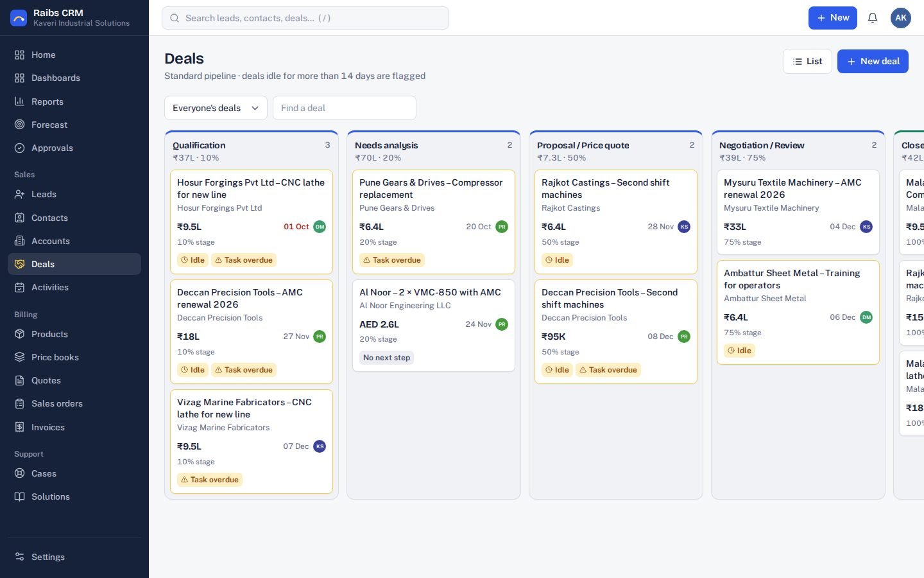Click the Negotiation / Review column header
924x578 pixels.
click(762, 145)
